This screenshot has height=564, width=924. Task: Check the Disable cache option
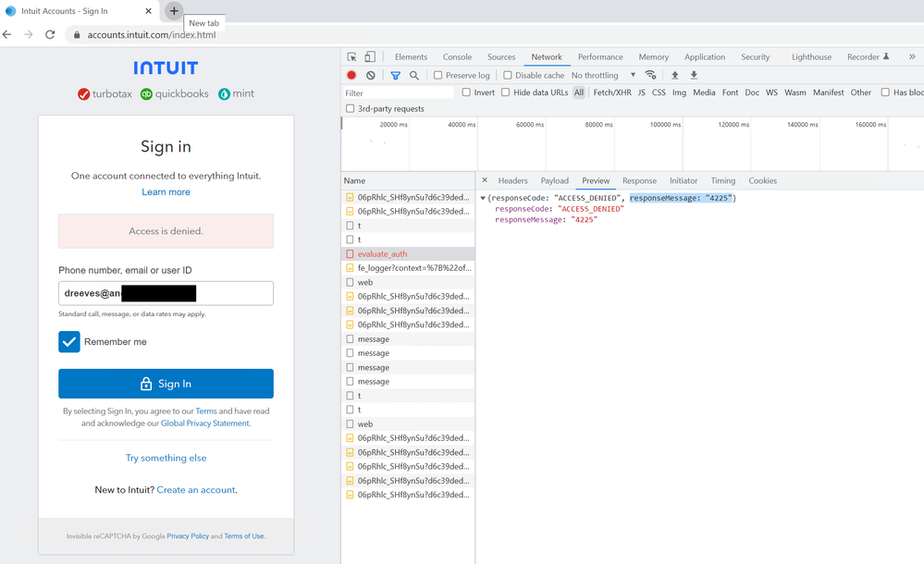tap(508, 76)
